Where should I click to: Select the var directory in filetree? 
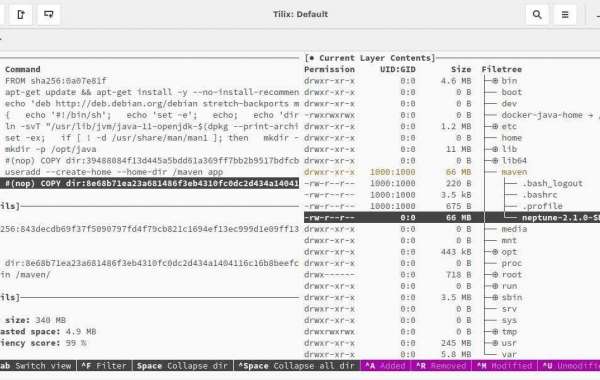[x=509, y=354]
